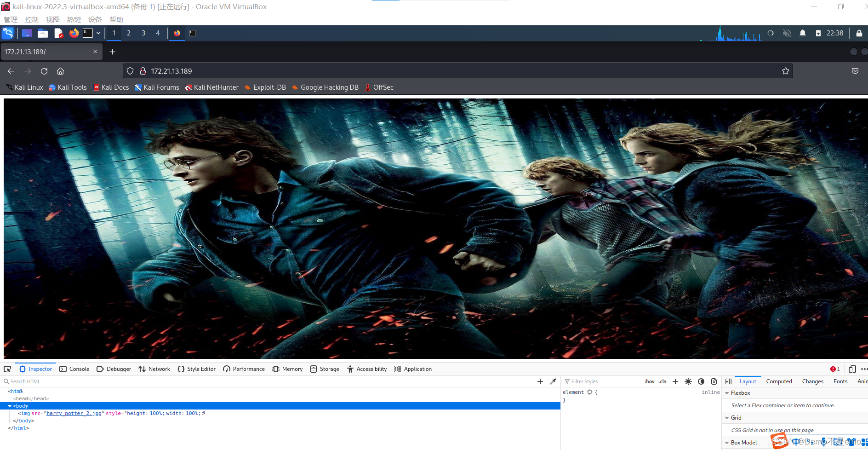Open a new browser tab
This screenshot has height=450, width=868.
tap(112, 52)
